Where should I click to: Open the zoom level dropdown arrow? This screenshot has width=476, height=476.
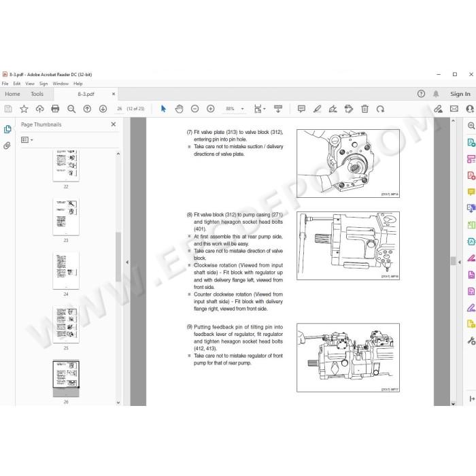[242, 109]
